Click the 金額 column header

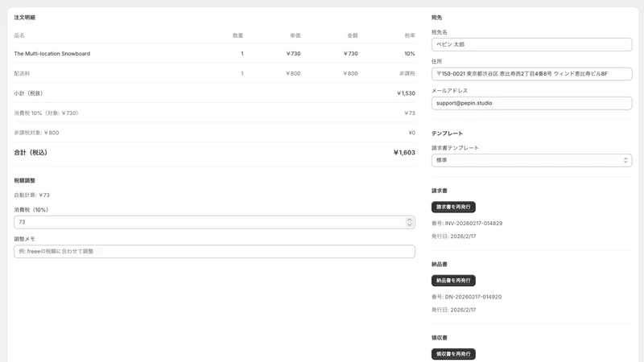click(x=353, y=35)
